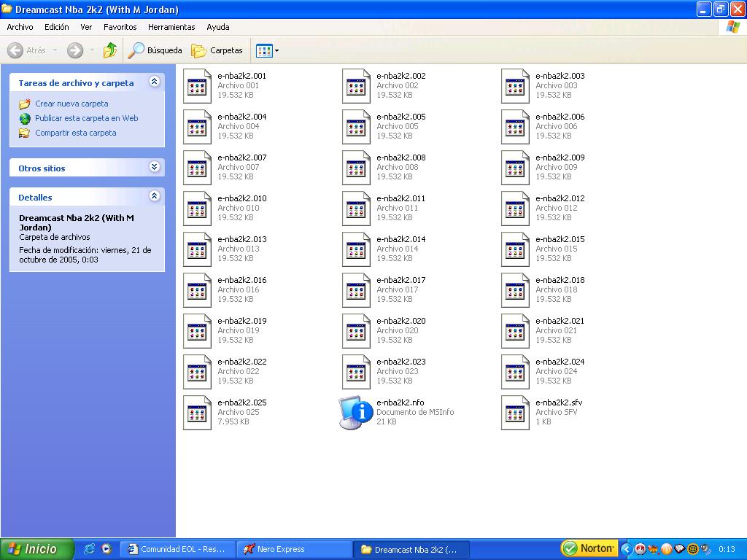Screen dimensions: 747x560
Task: Select file icon of e-nba2k2.013
Action: coord(197,250)
